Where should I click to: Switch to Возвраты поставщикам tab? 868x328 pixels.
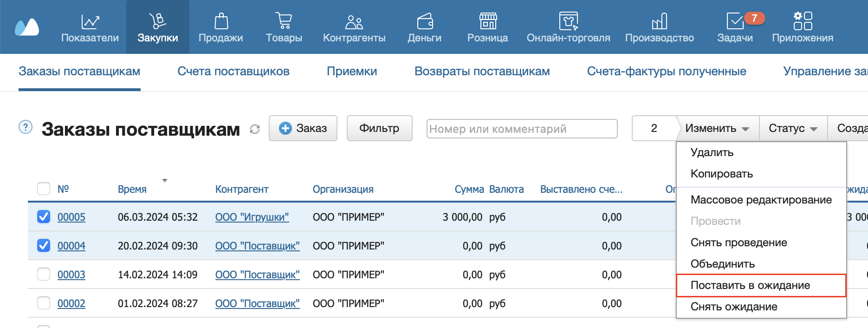[x=482, y=72]
